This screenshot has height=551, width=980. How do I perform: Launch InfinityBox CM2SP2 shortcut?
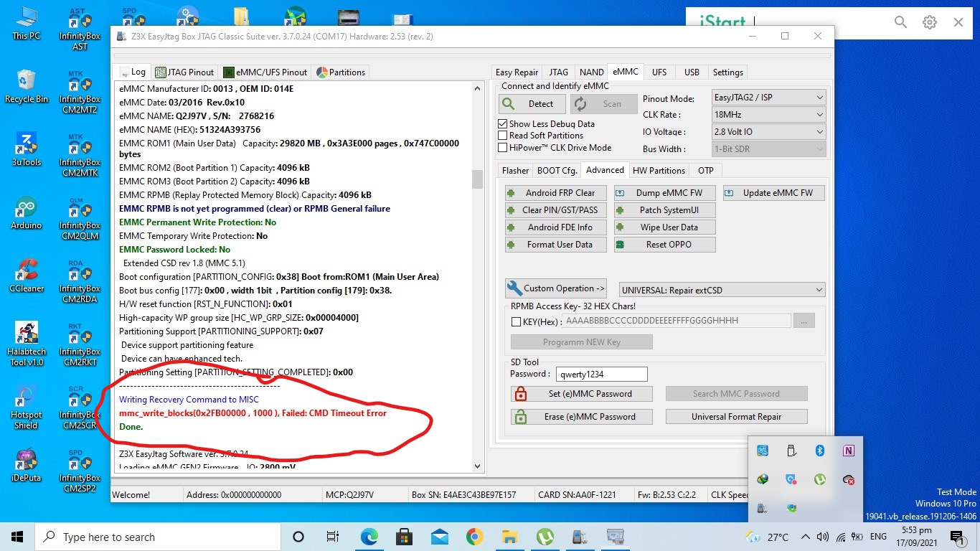tap(80, 471)
